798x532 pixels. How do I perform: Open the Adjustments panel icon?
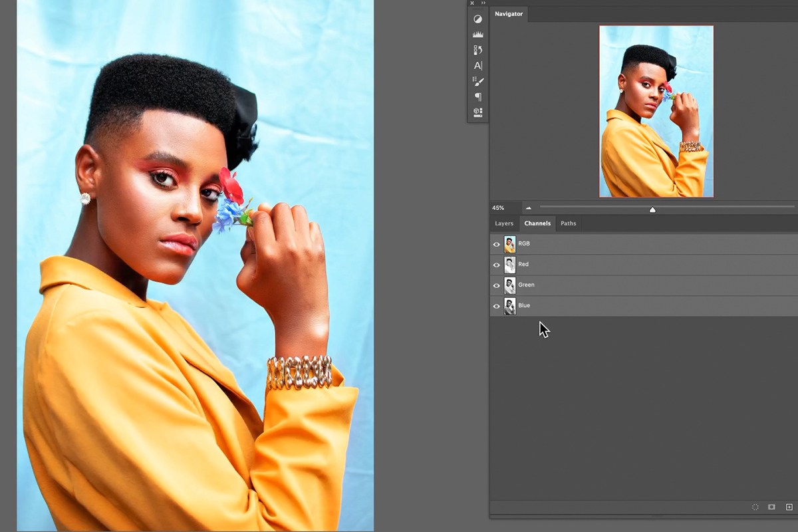(x=477, y=19)
